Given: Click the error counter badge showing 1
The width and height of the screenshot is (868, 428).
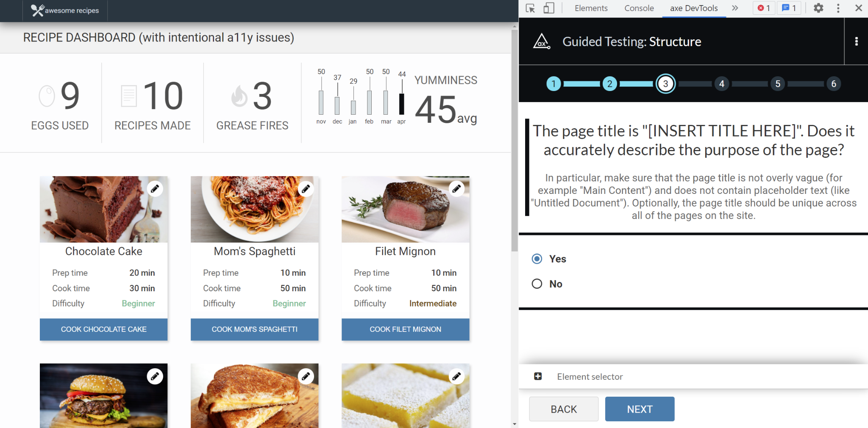Looking at the screenshot, I should [x=763, y=8].
